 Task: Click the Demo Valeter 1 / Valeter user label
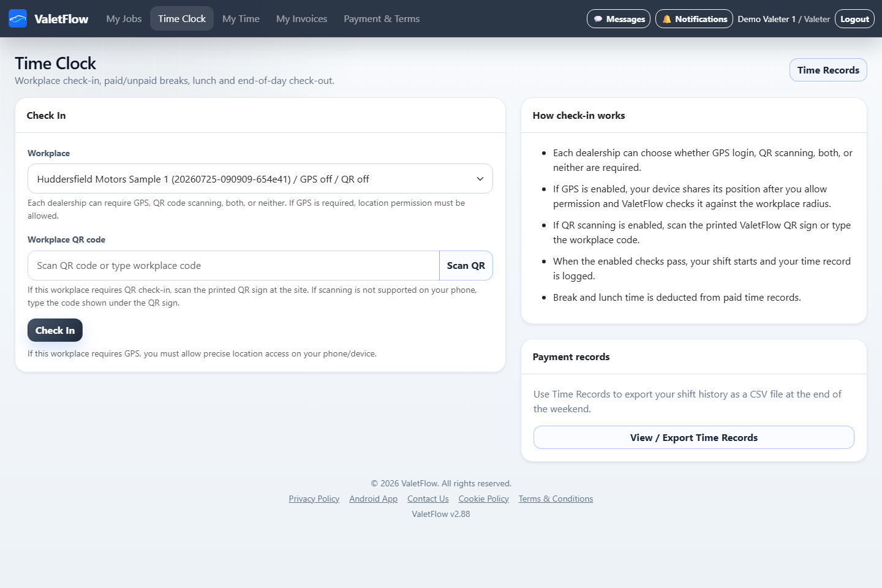click(x=783, y=19)
